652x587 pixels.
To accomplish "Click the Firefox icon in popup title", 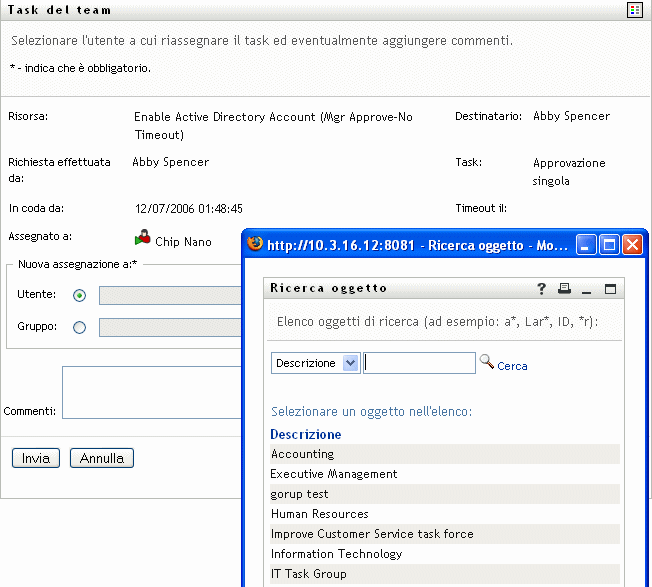I will tap(255, 244).
